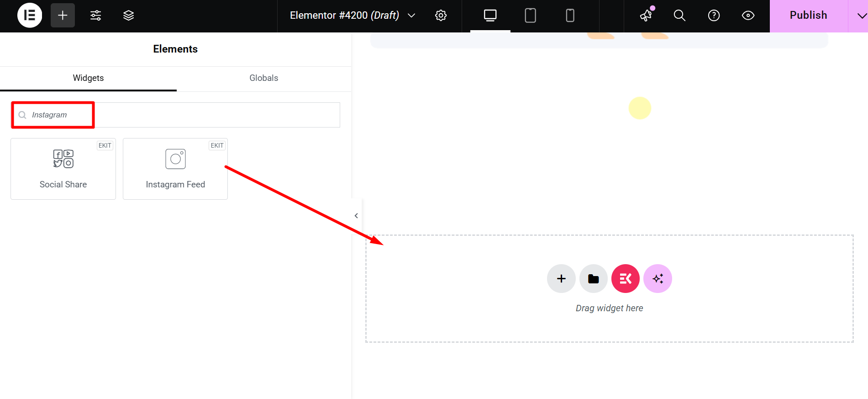This screenshot has height=399, width=868.
Task: Toggle preview changes eye icon
Action: tap(748, 16)
